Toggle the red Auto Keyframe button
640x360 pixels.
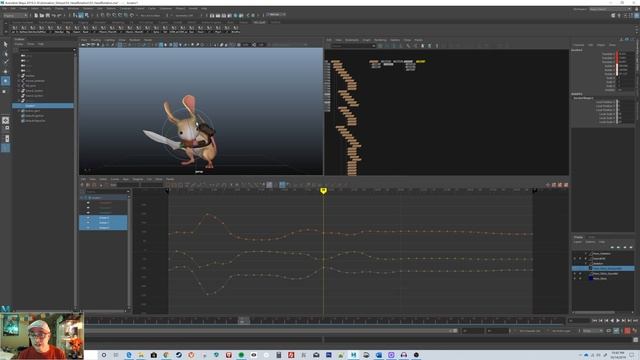click(x=627, y=331)
